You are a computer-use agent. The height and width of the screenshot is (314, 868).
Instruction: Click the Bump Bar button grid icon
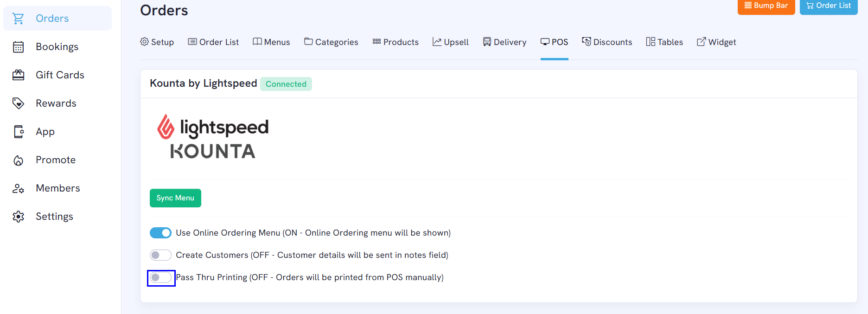pyautogui.click(x=748, y=6)
